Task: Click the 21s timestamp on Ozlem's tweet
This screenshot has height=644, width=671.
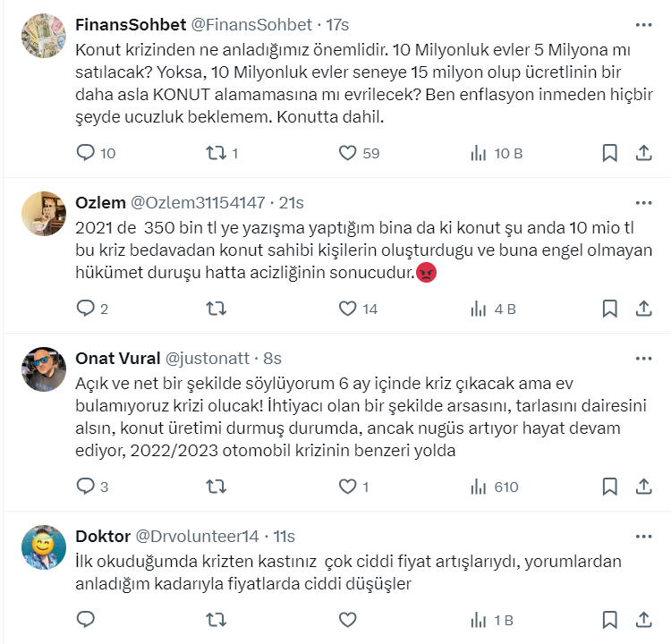Action: pos(292,202)
